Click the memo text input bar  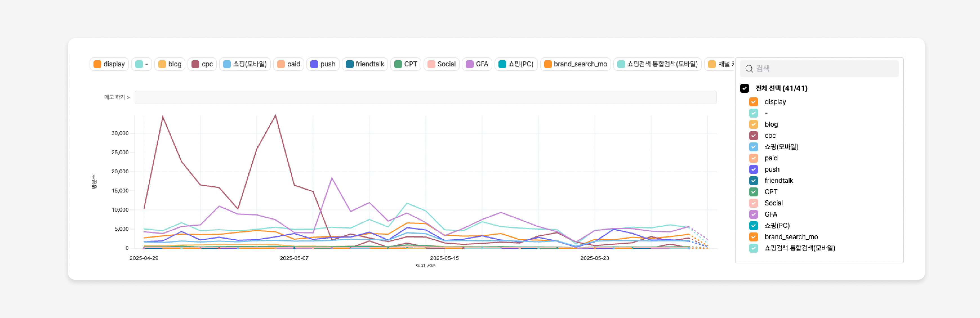click(x=425, y=97)
